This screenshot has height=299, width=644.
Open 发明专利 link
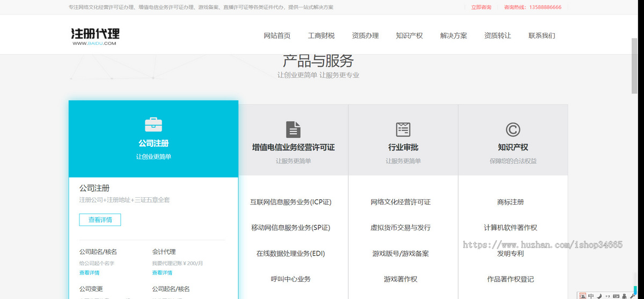tap(510, 253)
